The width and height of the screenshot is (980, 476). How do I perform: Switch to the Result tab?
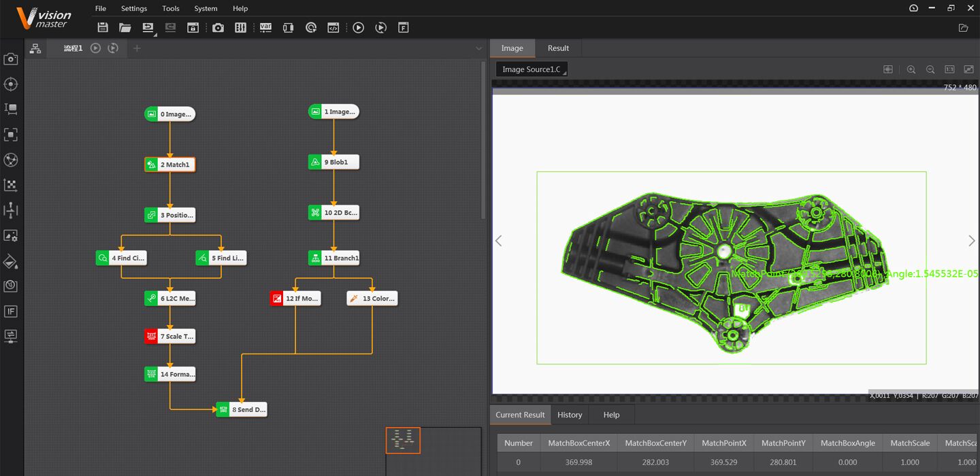click(x=558, y=48)
